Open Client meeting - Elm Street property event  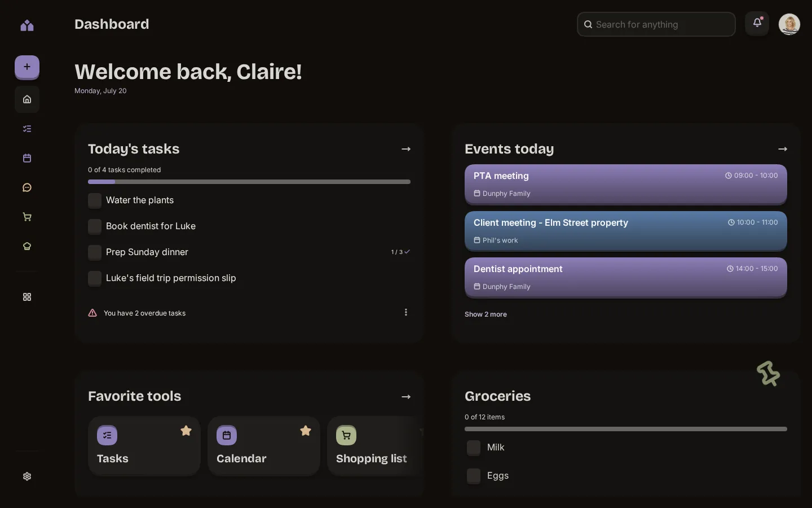[626, 231]
